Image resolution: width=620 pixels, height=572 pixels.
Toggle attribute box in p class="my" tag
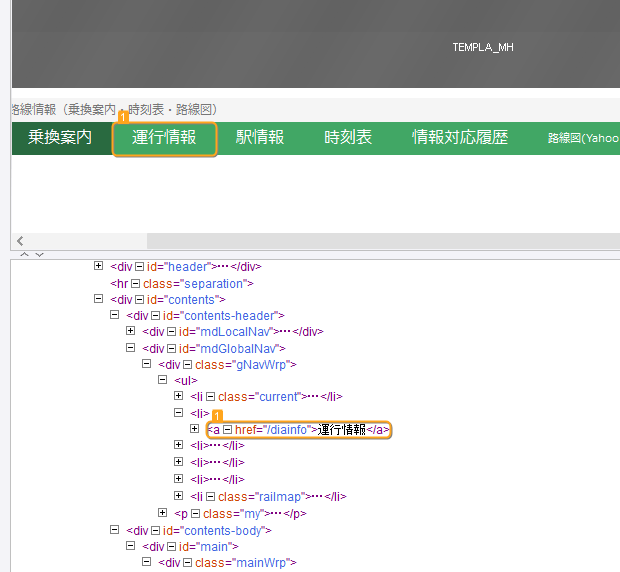(195, 514)
